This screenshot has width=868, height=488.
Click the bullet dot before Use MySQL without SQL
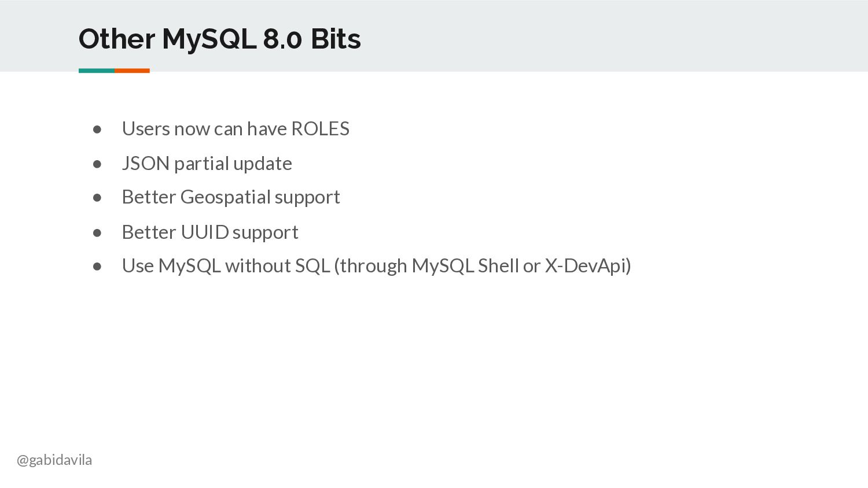[97, 267]
